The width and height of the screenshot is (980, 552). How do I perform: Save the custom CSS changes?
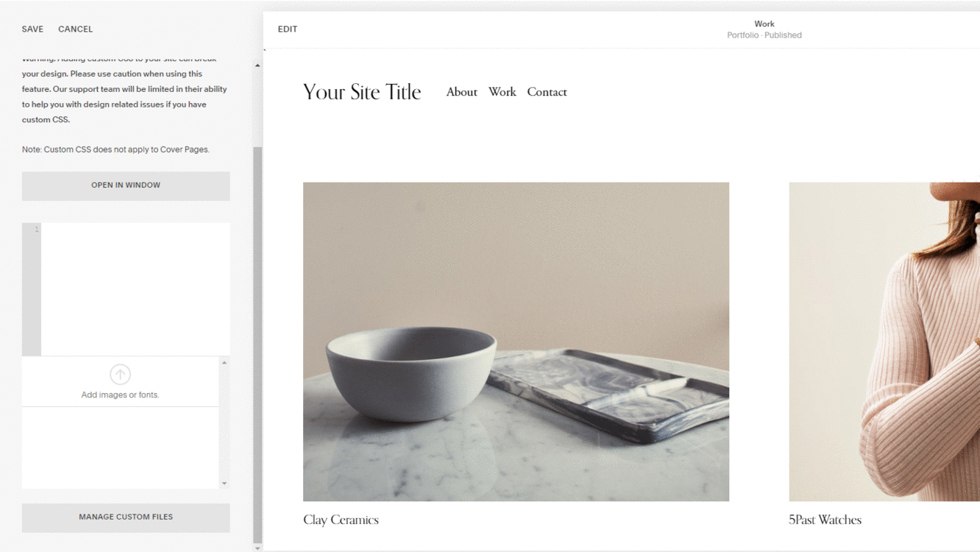[32, 29]
